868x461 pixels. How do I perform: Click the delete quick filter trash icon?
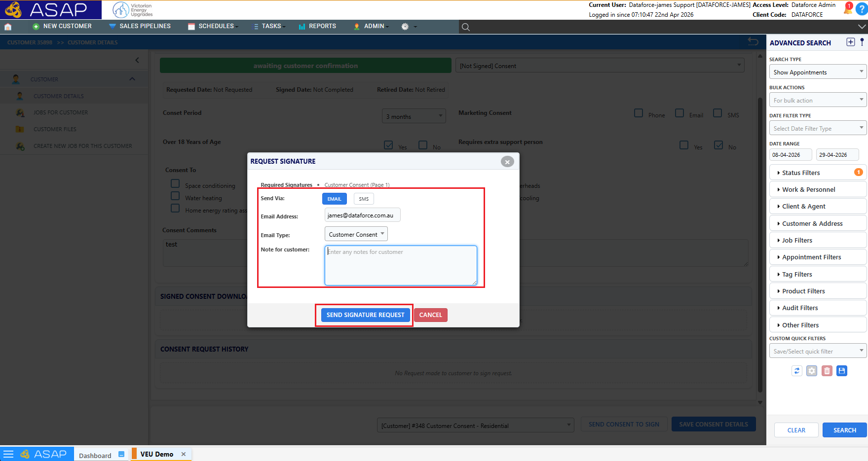point(827,371)
